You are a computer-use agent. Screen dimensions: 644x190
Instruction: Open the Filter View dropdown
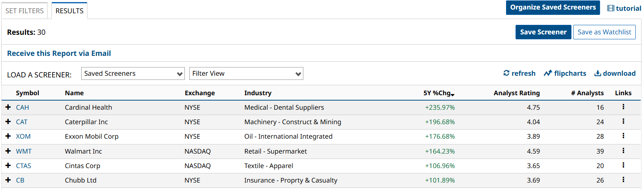246,74
